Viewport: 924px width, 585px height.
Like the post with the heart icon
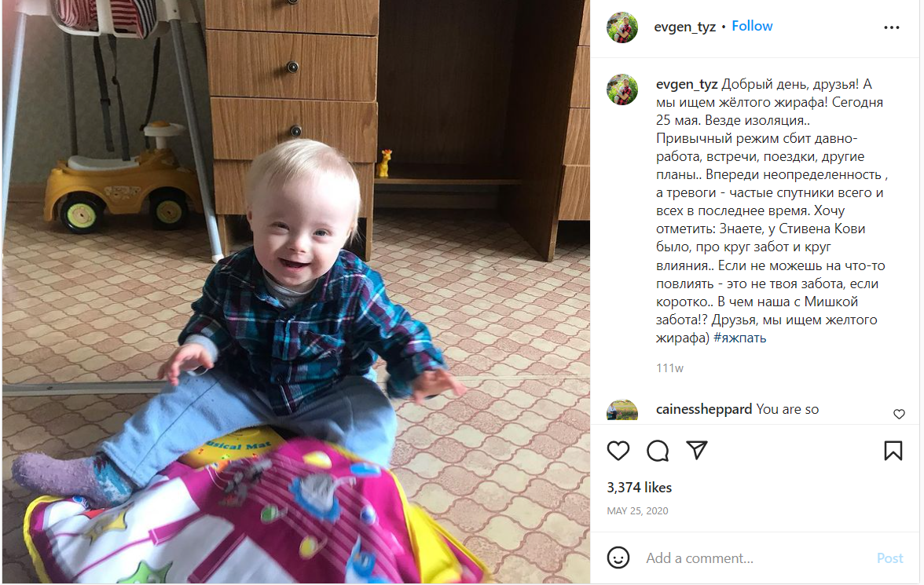618,451
